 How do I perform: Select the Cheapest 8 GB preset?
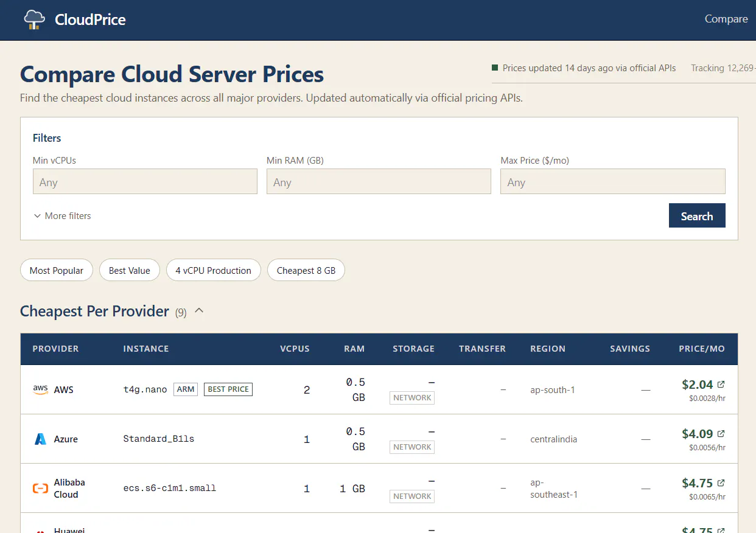(306, 270)
